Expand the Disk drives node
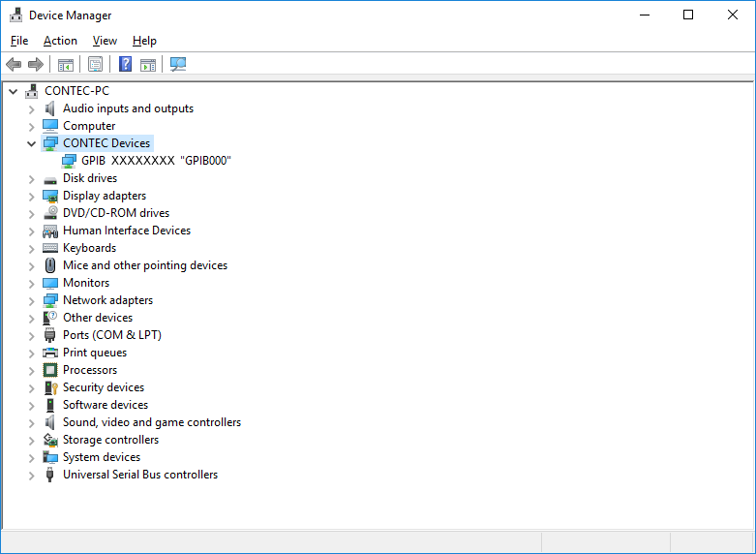756x554 pixels. point(31,179)
